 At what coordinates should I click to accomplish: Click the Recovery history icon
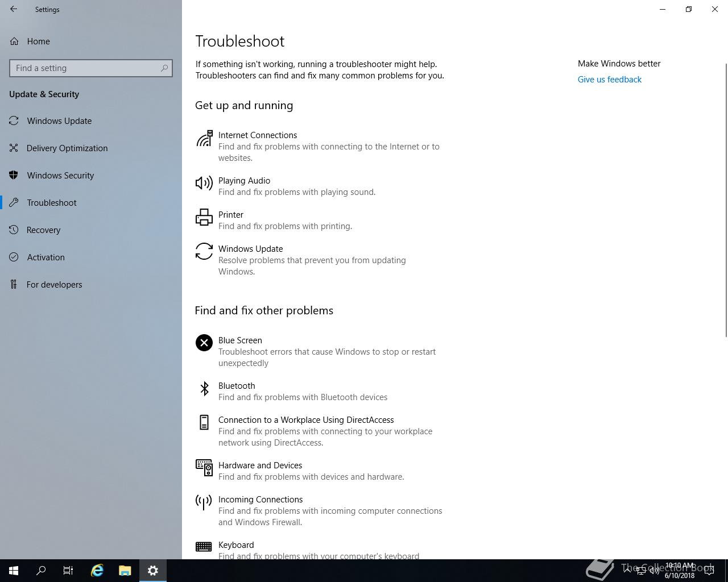click(14, 230)
